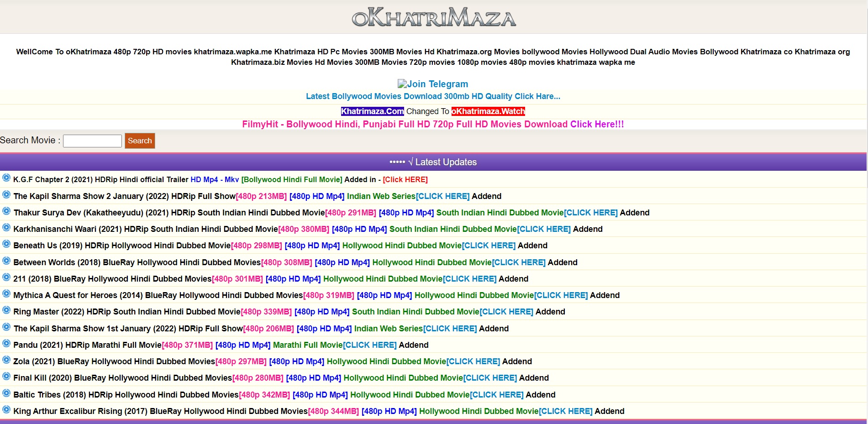Open FilmyHit Bollywood Hindi Punjabi link

(x=433, y=124)
